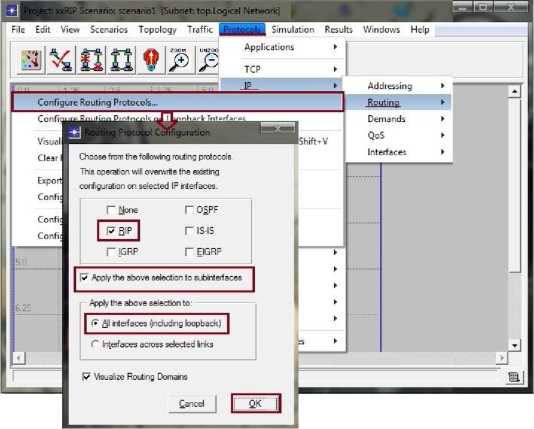Open the Edit menu
Image resolution: width=534 pixels, height=429 pixels.
coord(43,30)
